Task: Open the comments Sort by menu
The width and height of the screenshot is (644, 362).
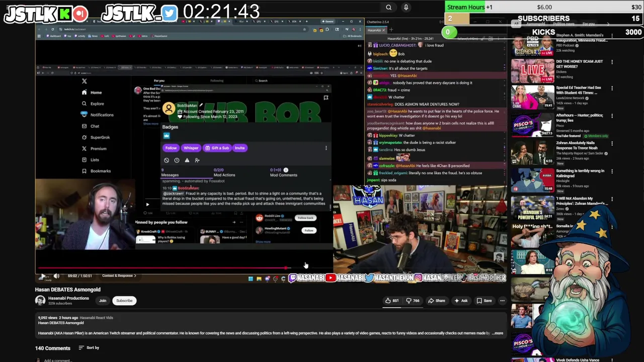Action: [x=89, y=348]
